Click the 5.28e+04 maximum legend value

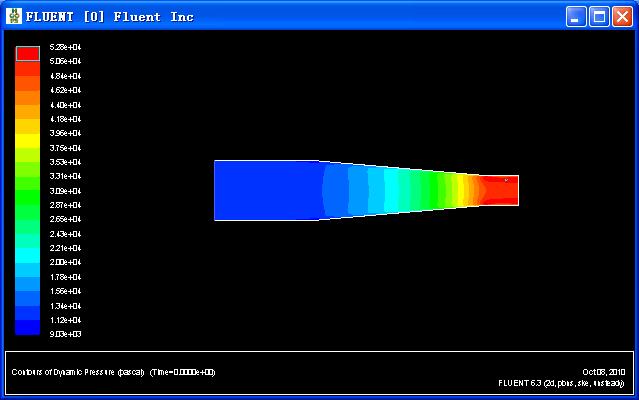(66, 47)
